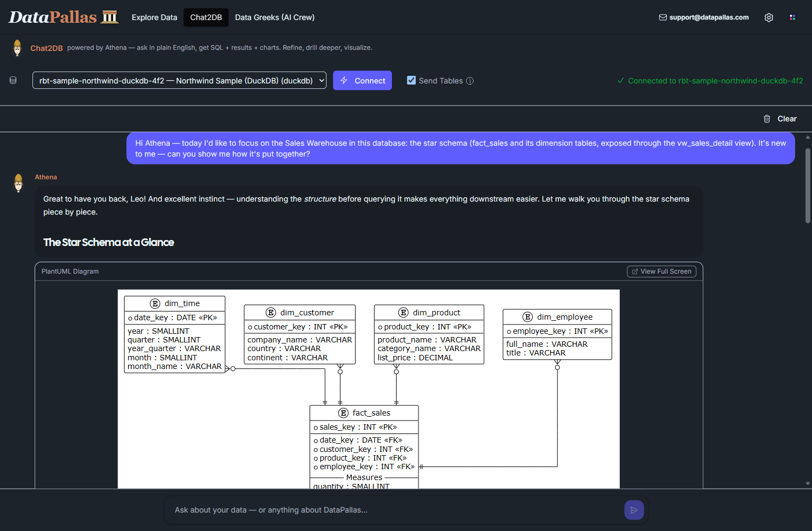The image size is (812, 531).
Task: Click the dim_customer entity icon
Action: [271, 313]
